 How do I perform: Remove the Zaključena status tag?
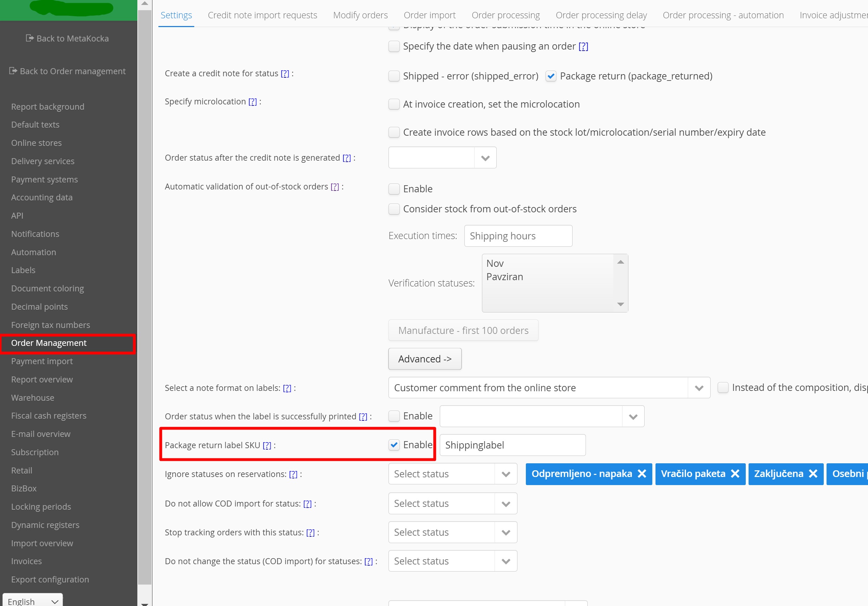[812, 473]
